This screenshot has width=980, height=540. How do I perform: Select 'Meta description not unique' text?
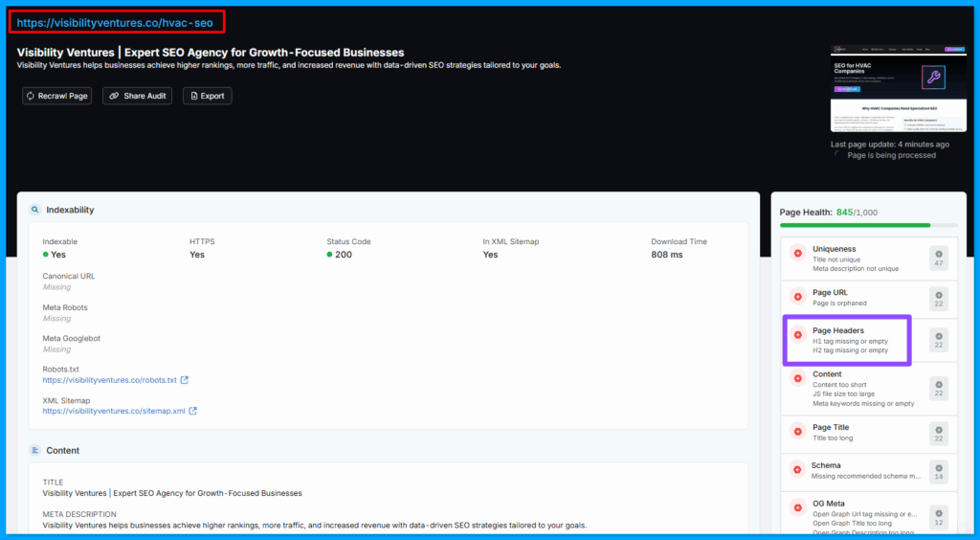pyautogui.click(x=856, y=269)
